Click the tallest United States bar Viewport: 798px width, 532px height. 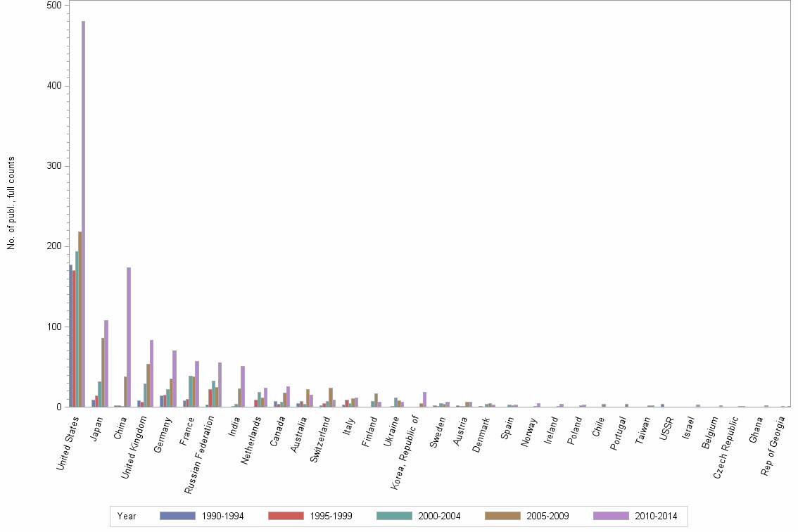(x=84, y=211)
